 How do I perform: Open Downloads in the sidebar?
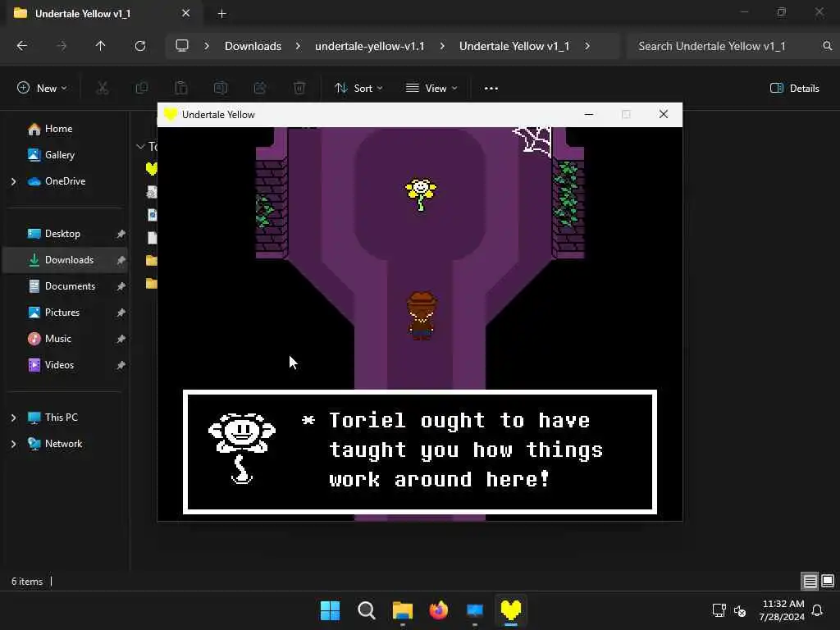[x=69, y=260]
